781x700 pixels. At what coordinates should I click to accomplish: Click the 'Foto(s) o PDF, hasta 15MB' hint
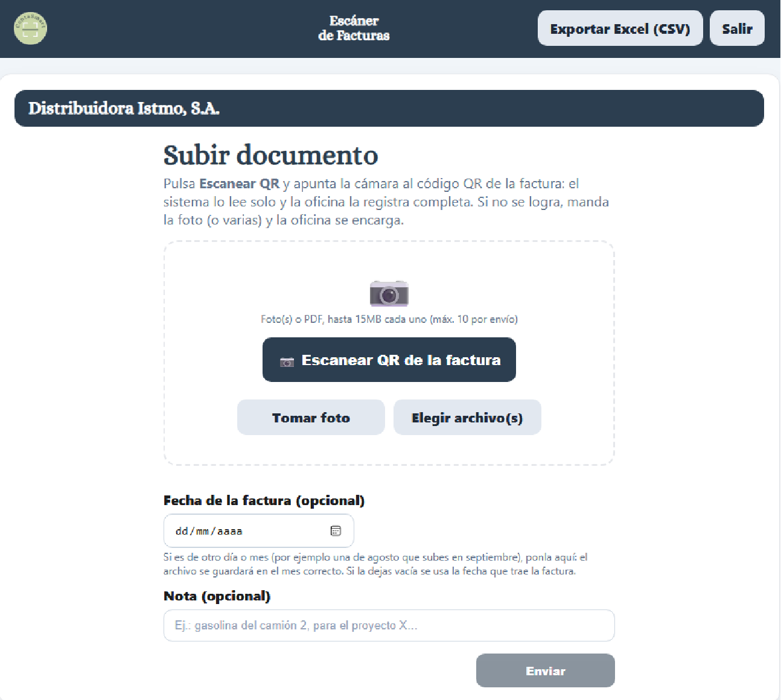click(x=389, y=319)
